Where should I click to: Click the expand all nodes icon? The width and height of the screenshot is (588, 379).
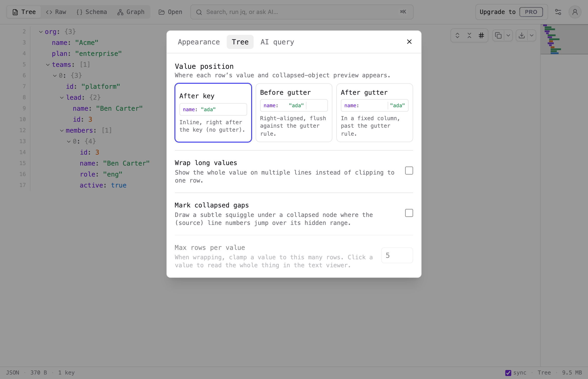(457, 35)
